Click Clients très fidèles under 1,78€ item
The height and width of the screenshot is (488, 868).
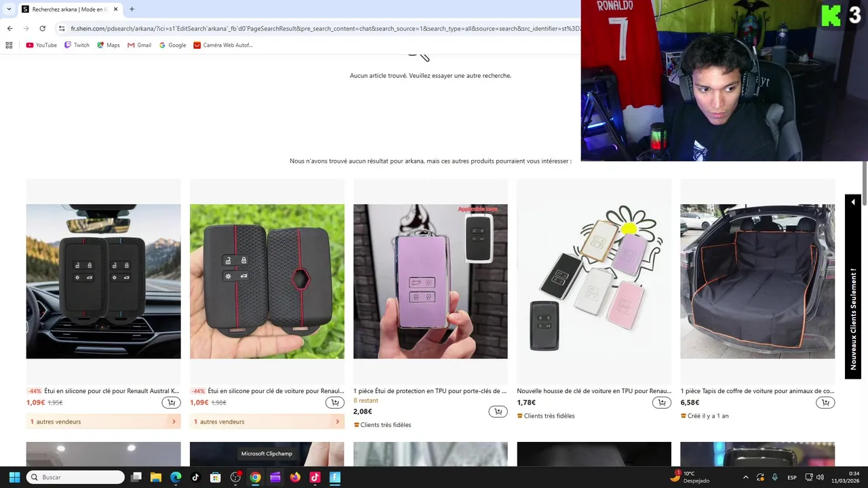546,416
